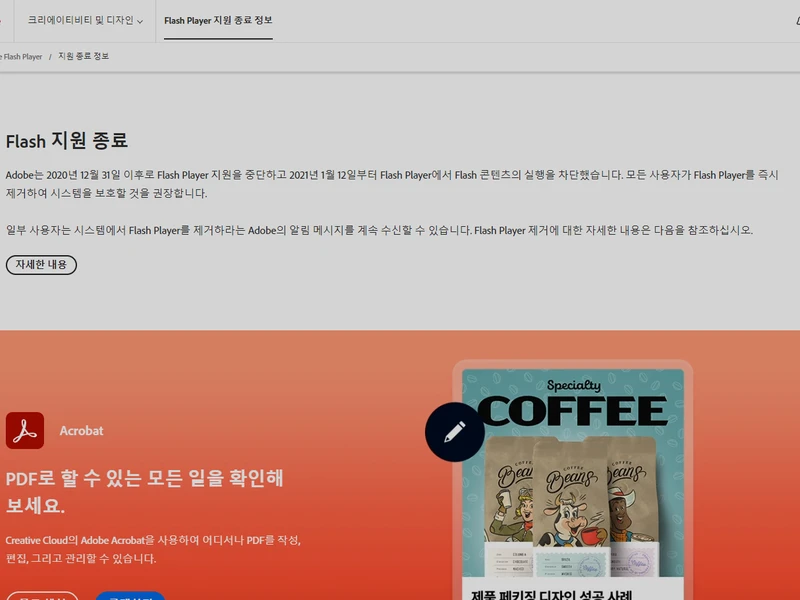The width and height of the screenshot is (800, 600).
Task: Select the PDF로 할 수 있는 모든 일을 확인해 보세요 heading
Action: [144, 492]
